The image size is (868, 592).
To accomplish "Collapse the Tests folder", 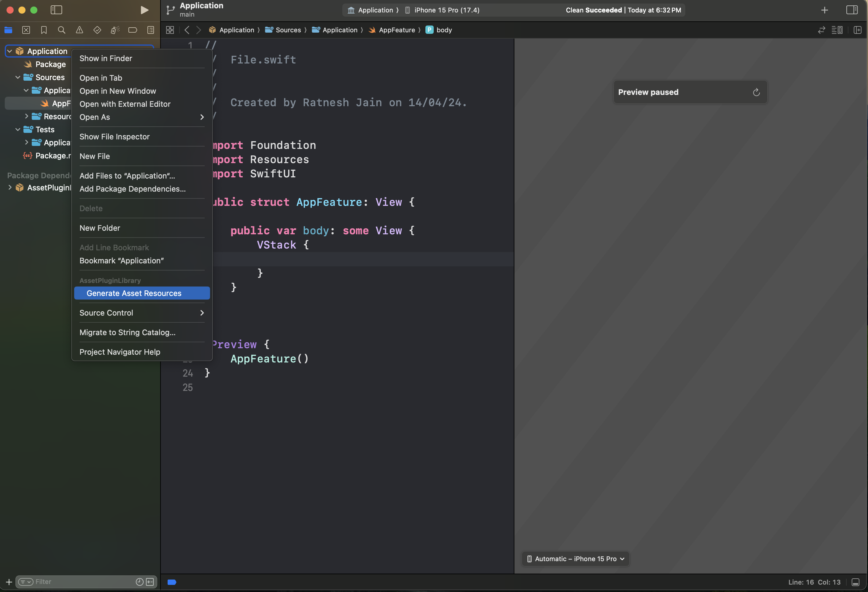I will pyautogui.click(x=18, y=130).
